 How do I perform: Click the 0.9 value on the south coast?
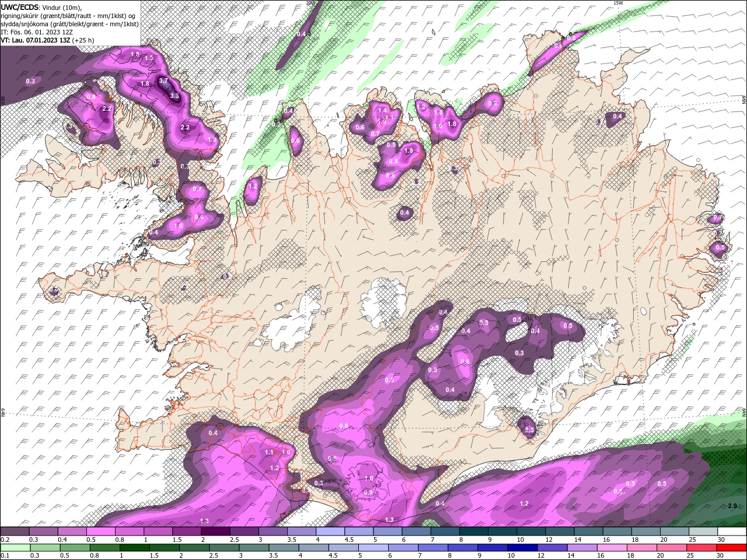(368, 493)
